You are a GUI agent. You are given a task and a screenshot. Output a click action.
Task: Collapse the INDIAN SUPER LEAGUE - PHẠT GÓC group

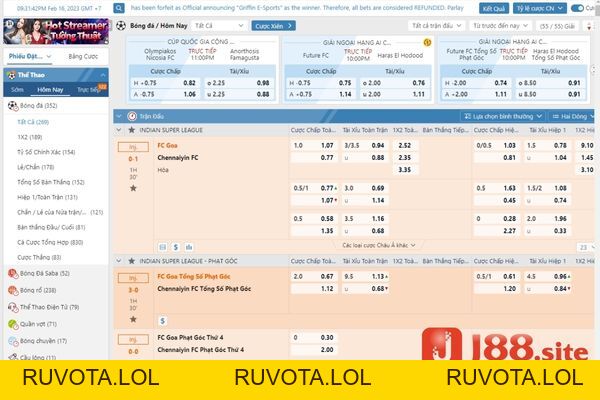pos(119,261)
